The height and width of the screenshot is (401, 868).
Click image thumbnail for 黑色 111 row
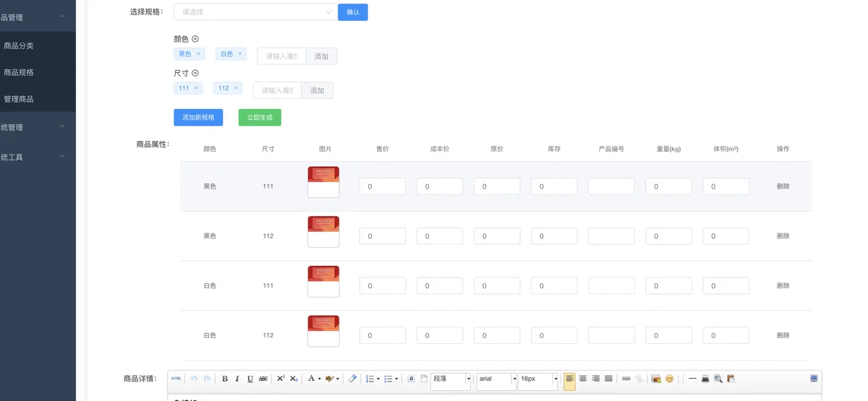pyautogui.click(x=323, y=182)
